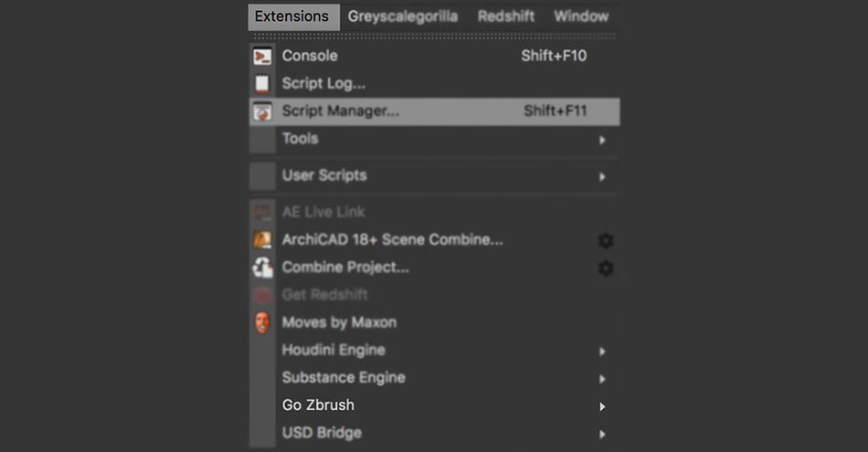The height and width of the screenshot is (452, 868).
Task: Select Script Manager menu entry
Action: [435, 111]
